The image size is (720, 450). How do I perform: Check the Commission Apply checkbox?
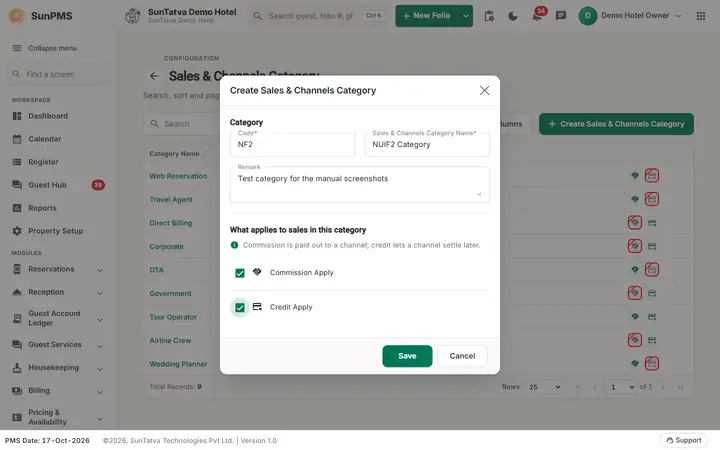240,273
